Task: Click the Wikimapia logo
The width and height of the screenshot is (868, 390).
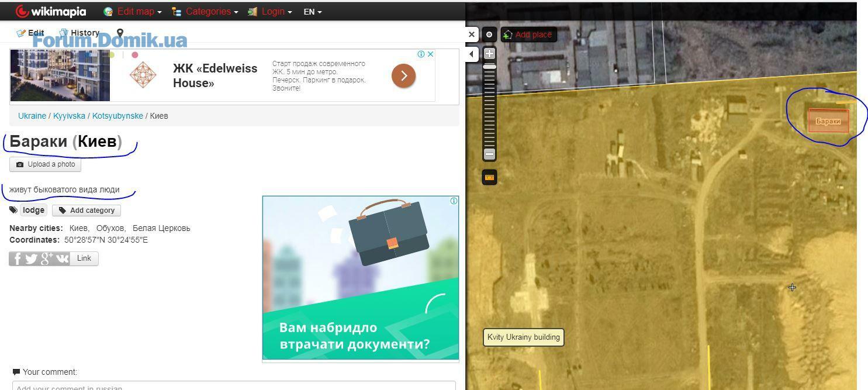Action: click(x=51, y=12)
